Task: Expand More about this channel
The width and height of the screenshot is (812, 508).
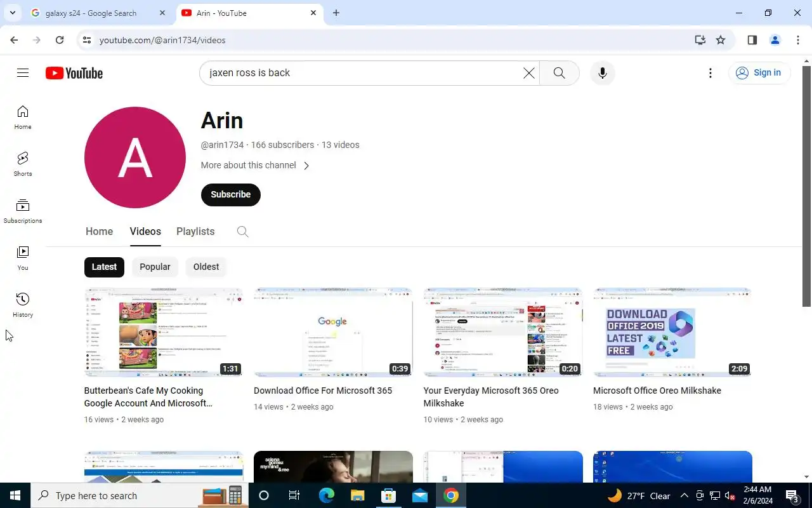Action: (255, 165)
